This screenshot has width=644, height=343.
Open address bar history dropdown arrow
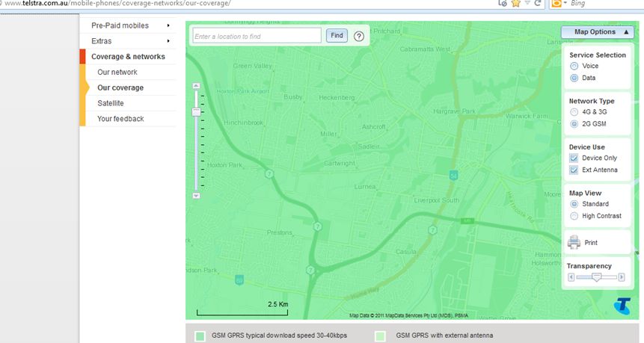click(x=528, y=3)
